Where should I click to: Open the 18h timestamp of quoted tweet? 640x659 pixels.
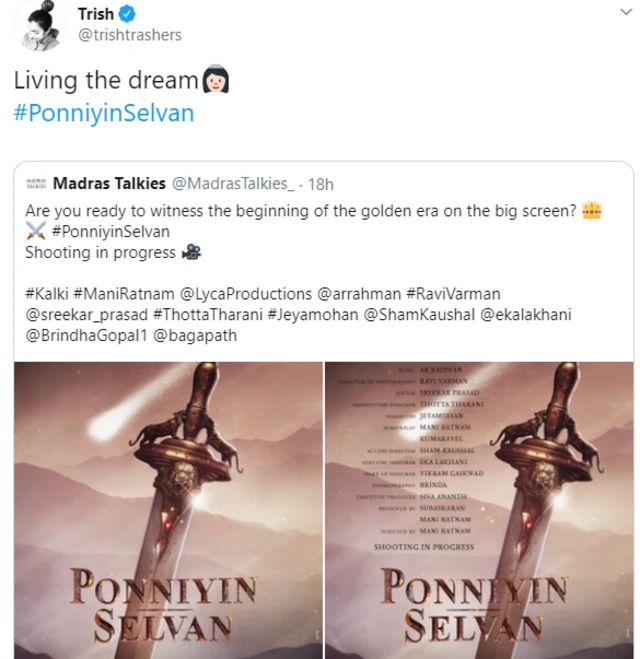click(x=321, y=184)
